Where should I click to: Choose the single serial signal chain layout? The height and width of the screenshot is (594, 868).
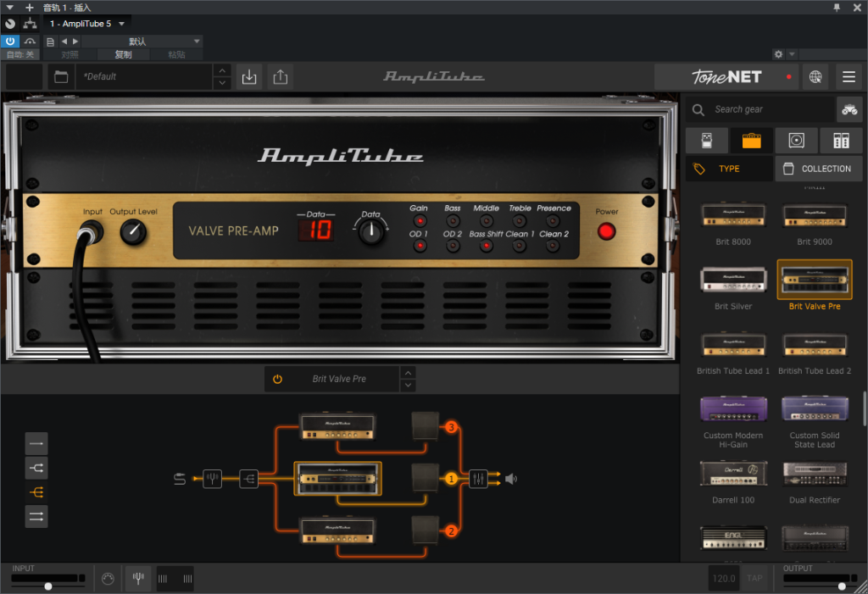pos(36,444)
